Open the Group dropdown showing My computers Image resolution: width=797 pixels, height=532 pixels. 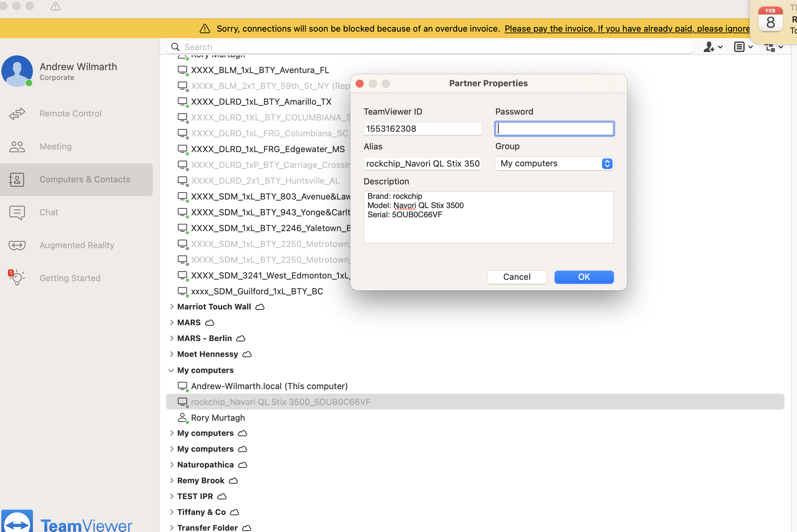[x=554, y=164]
